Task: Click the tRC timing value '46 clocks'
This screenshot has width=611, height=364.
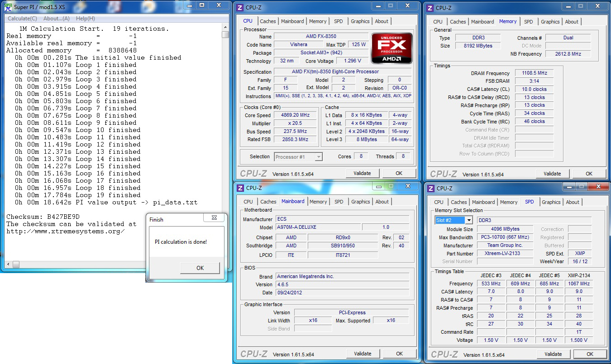Action: click(535, 121)
